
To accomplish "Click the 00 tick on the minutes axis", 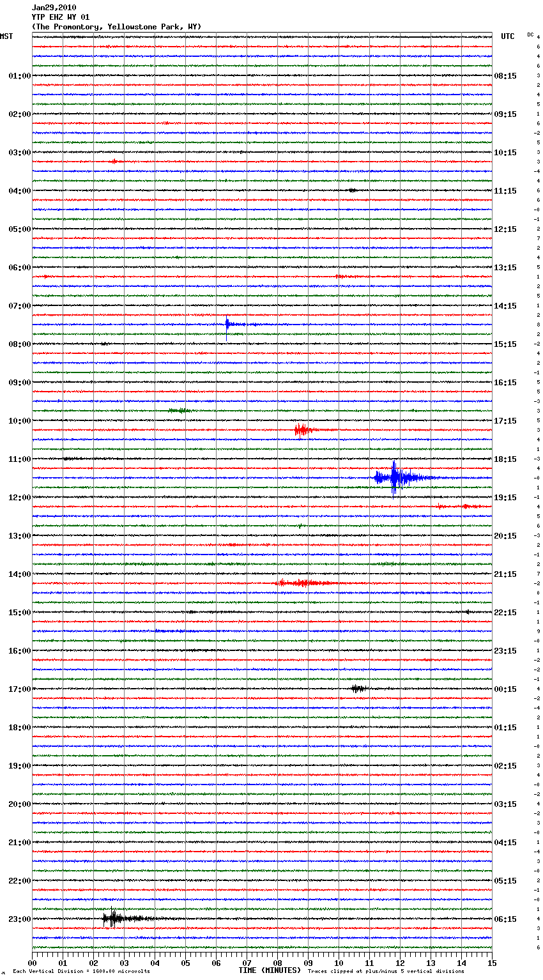I will pyautogui.click(x=33, y=963).
